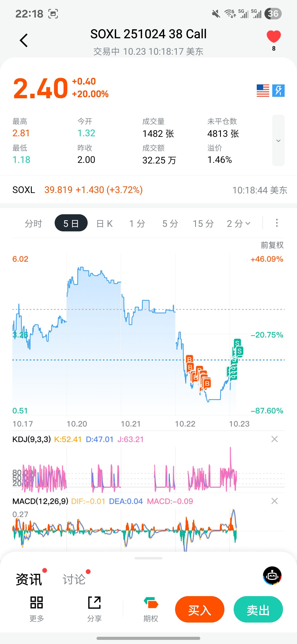This screenshot has height=644, width=297.
Task: Close the MACD indicator panel
Action: tap(275, 501)
